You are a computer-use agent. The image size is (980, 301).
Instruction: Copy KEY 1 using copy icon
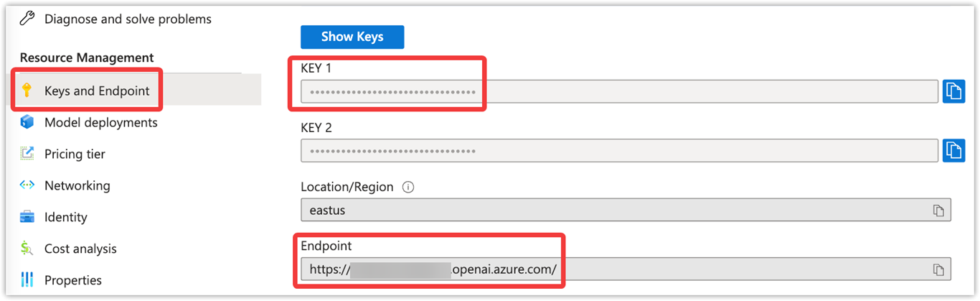tap(953, 91)
